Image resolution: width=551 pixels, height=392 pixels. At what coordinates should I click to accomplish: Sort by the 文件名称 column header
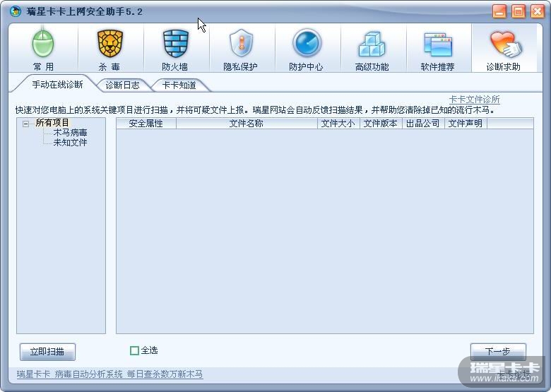point(247,124)
